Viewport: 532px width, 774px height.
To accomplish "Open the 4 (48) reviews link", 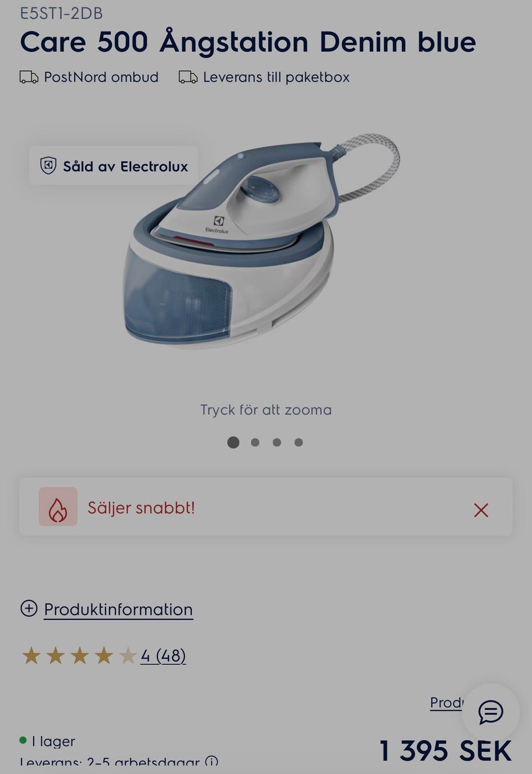I will 163,656.
